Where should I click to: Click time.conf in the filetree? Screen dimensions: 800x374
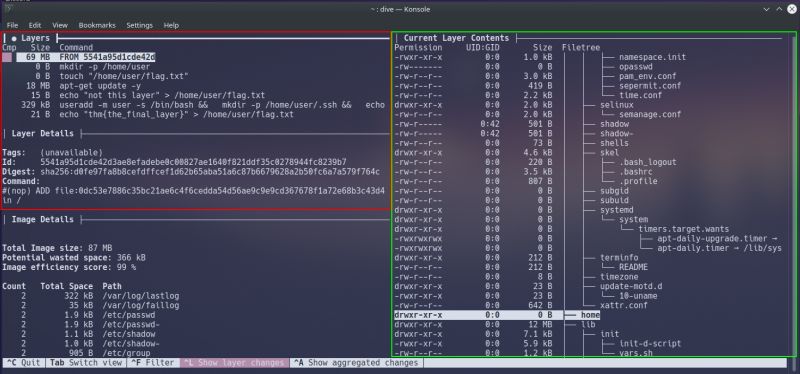(640, 95)
